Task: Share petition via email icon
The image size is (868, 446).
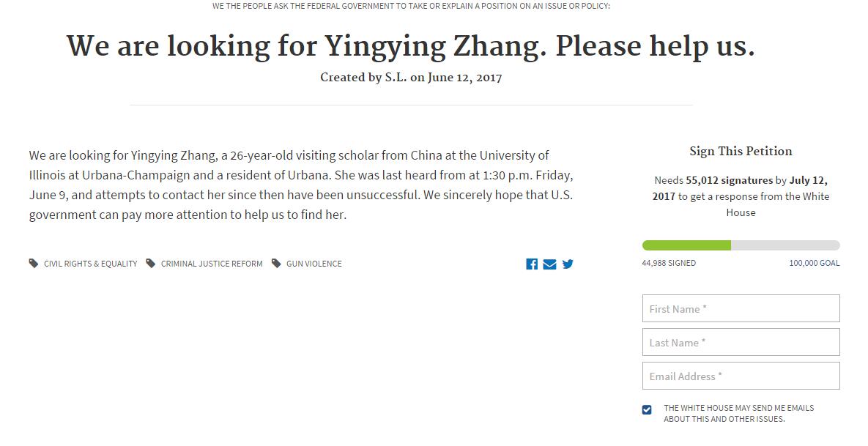Action: [549, 264]
